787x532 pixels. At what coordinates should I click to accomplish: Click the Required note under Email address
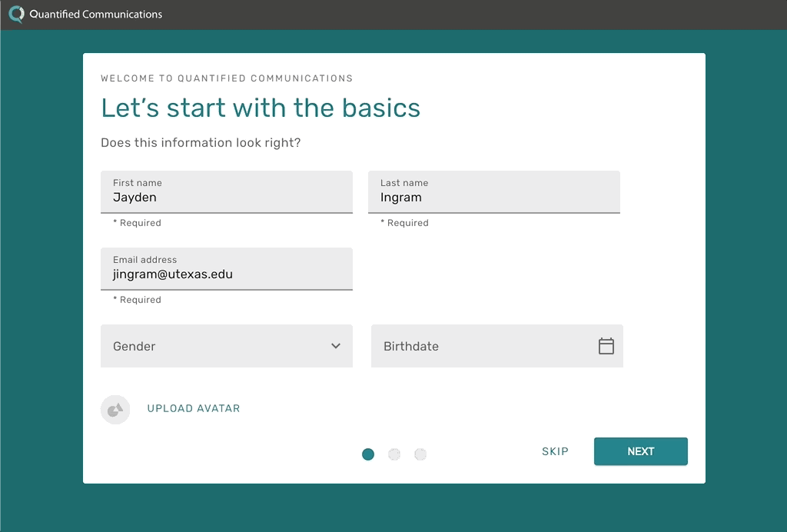137,300
